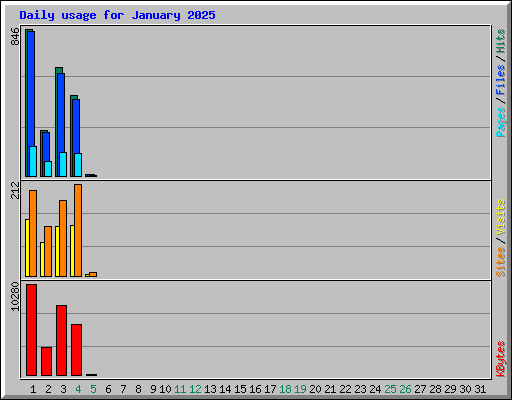Select the orange Sites bar for day 4
Image resolution: width=512 pixels, height=400 pixels.
[78, 230]
